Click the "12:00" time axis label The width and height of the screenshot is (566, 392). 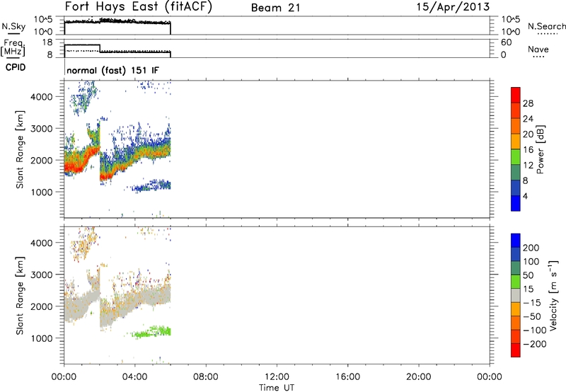[x=277, y=377]
